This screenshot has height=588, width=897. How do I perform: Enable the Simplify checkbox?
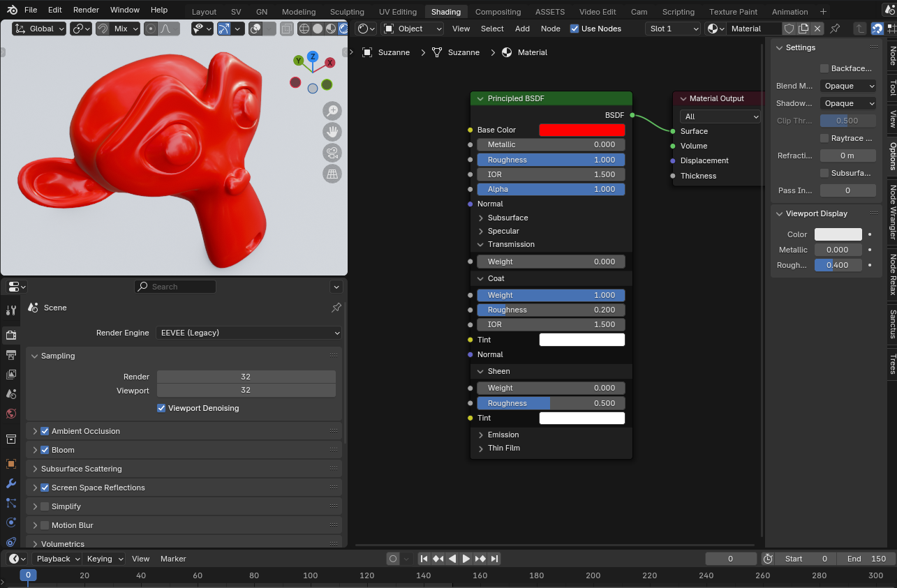pyautogui.click(x=45, y=506)
